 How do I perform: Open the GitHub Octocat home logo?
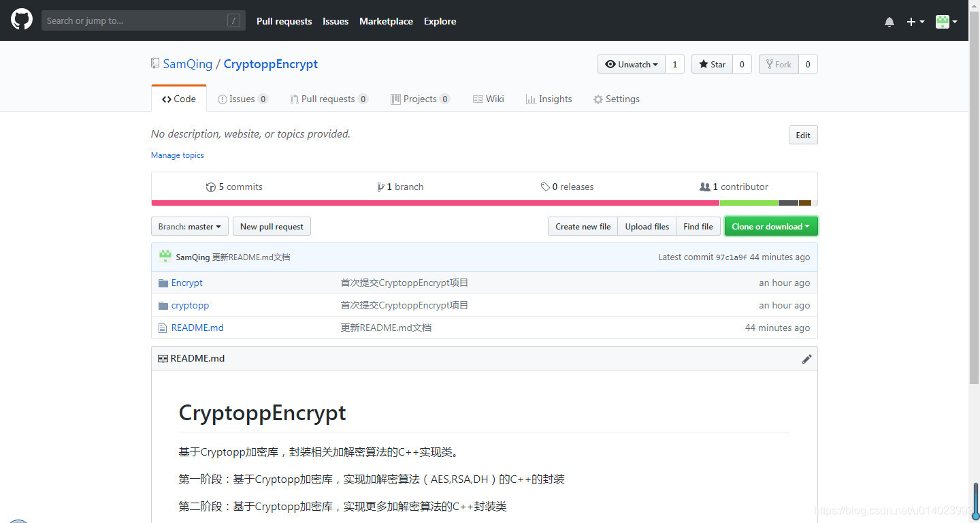click(x=22, y=20)
